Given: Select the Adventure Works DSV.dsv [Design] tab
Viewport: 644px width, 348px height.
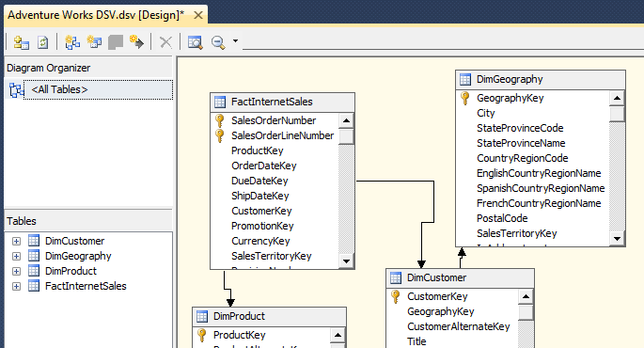Looking at the screenshot, I should pos(96,15).
